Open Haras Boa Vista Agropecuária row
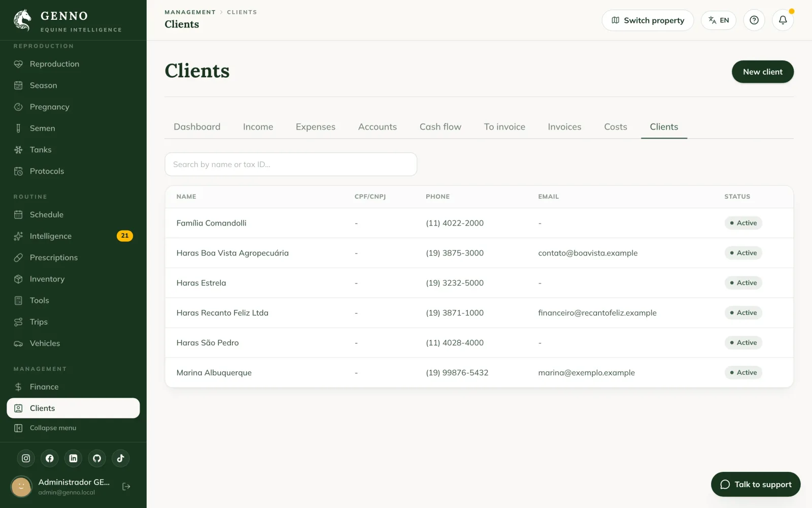Image resolution: width=812 pixels, height=508 pixels. [x=479, y=253]
